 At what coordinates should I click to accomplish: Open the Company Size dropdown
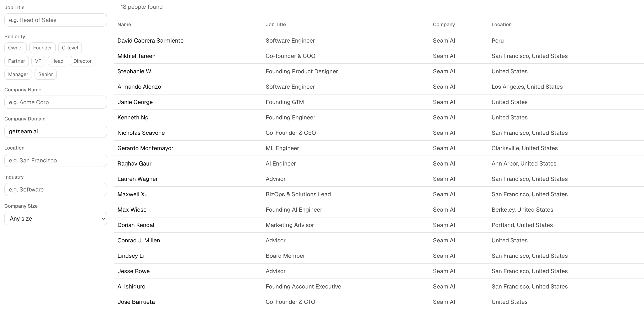coord(56,218)
